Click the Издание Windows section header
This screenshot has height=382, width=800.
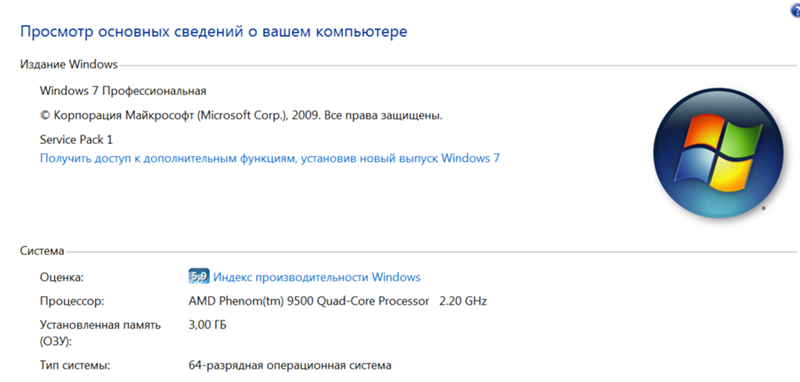click(x=69, y=65)
